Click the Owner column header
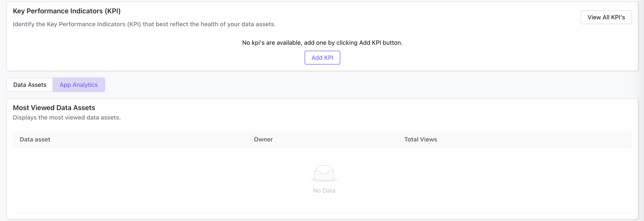This screenshot has width=644, height=221. [x=325, y=139]
